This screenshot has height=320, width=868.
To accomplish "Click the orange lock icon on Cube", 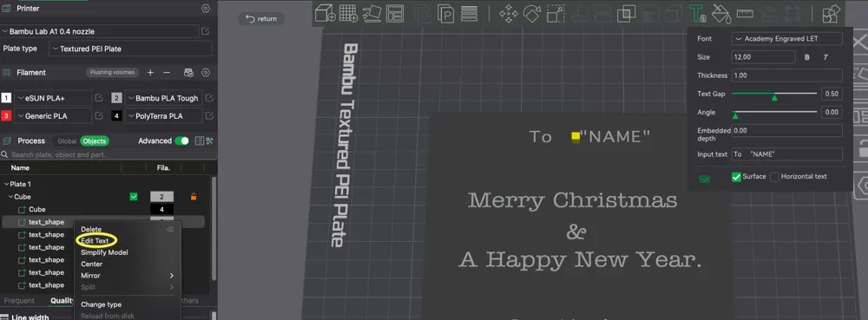I will pyautogui.click(x=194, y=196).
